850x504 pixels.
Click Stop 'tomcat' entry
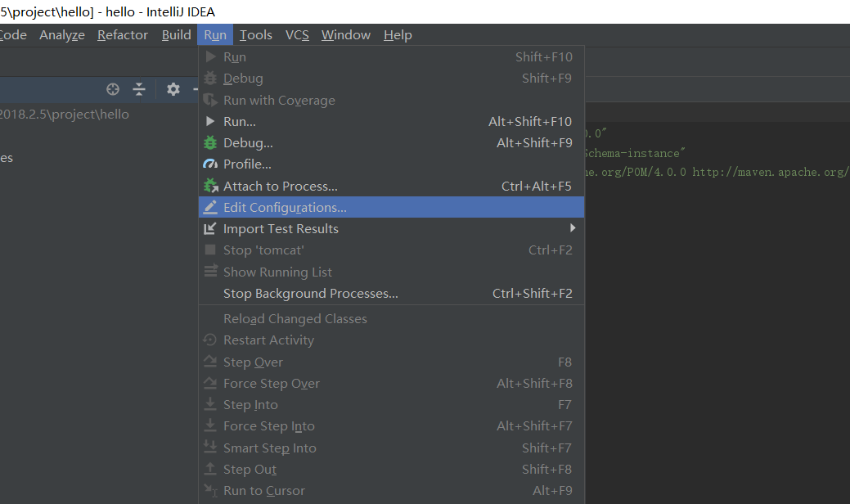[x=391, y=250]
